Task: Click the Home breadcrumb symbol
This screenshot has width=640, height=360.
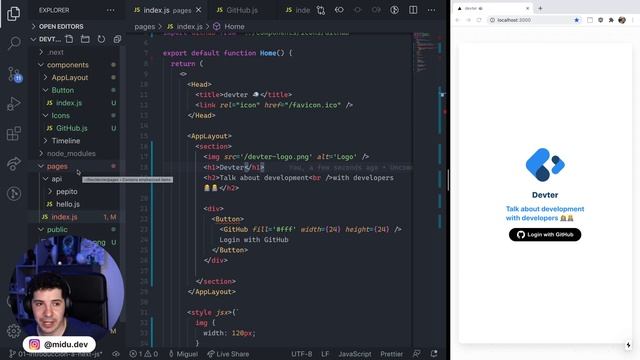Action: coord(229,27)
